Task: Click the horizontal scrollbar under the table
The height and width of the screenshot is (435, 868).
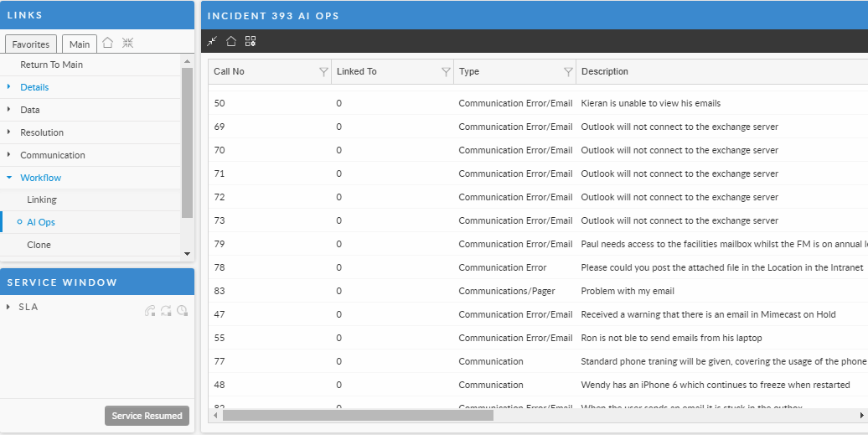Action: (x=358, y=415)
